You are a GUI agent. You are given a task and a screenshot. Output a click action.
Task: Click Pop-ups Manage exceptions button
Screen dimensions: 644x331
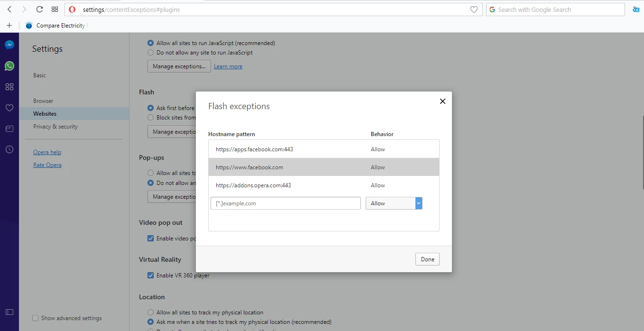(172, 197)
